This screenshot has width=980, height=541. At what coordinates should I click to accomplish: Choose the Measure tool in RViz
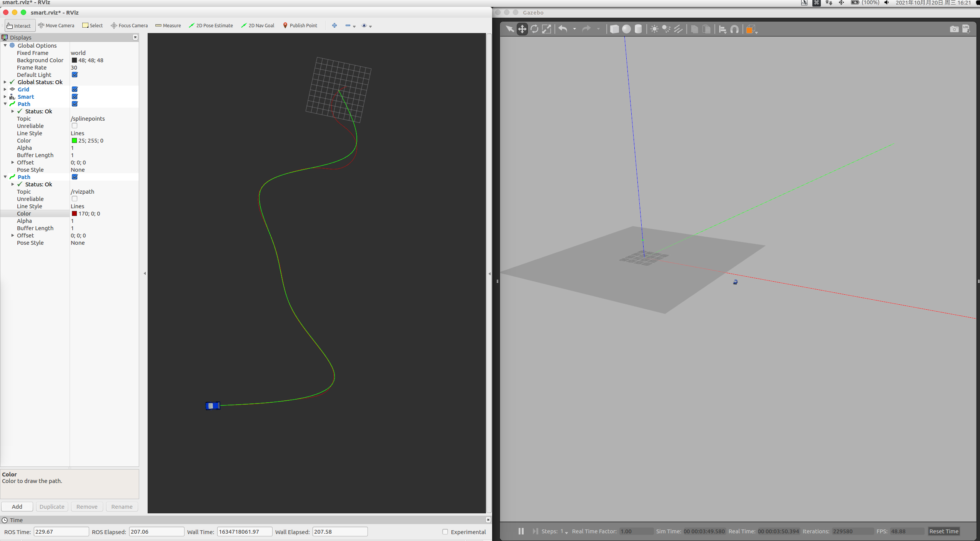(168, 25)
